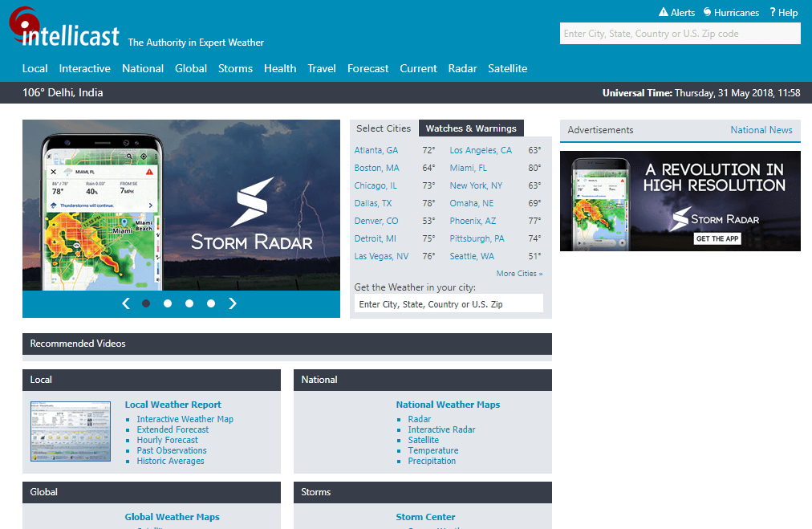The width and height of the screenshot is (812, 529).
Task: Click the Get the Weather city input
Action: point(449,303)
